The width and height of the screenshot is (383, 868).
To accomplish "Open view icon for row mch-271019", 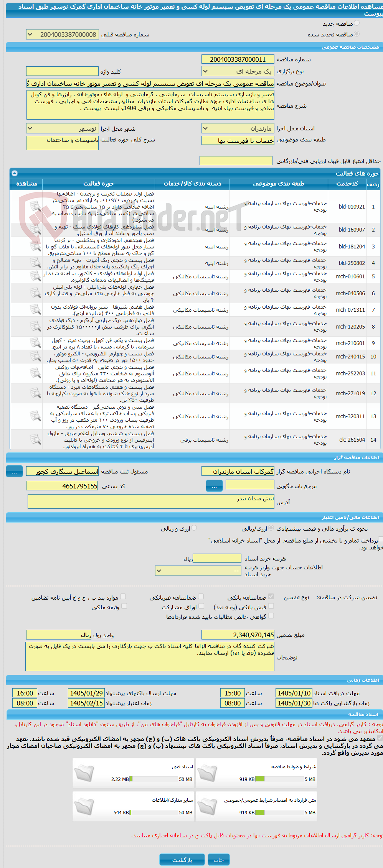I will coord(35,393).
